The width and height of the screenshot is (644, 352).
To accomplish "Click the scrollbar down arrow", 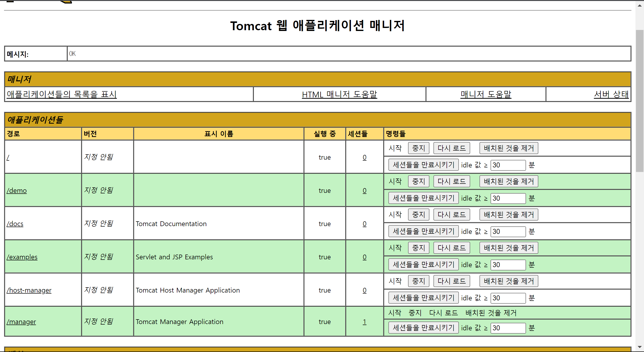I will pyautogui.click(x=639, y=347).
